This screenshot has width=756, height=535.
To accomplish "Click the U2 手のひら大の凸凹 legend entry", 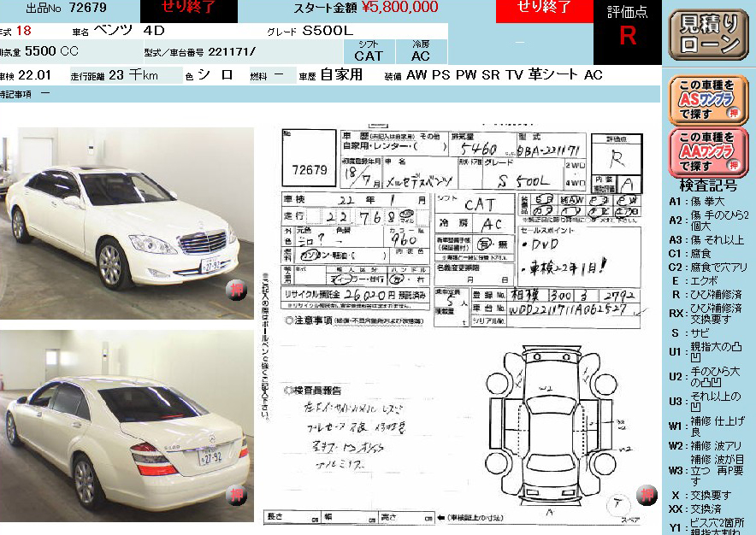I will coord(705,376).
